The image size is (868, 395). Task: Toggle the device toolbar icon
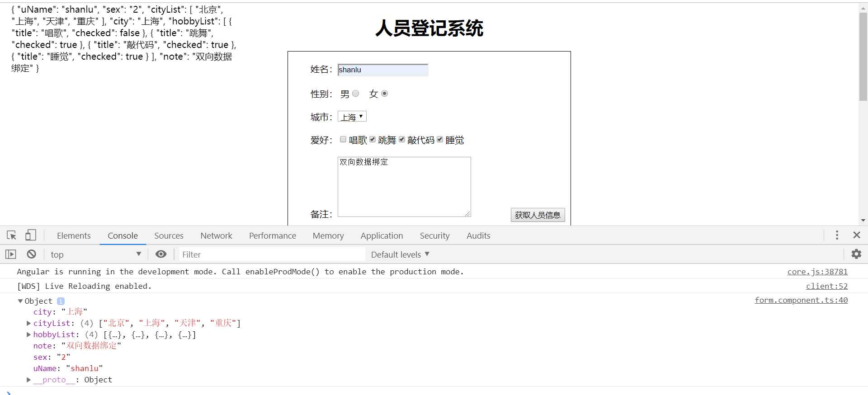click(31, 235)
